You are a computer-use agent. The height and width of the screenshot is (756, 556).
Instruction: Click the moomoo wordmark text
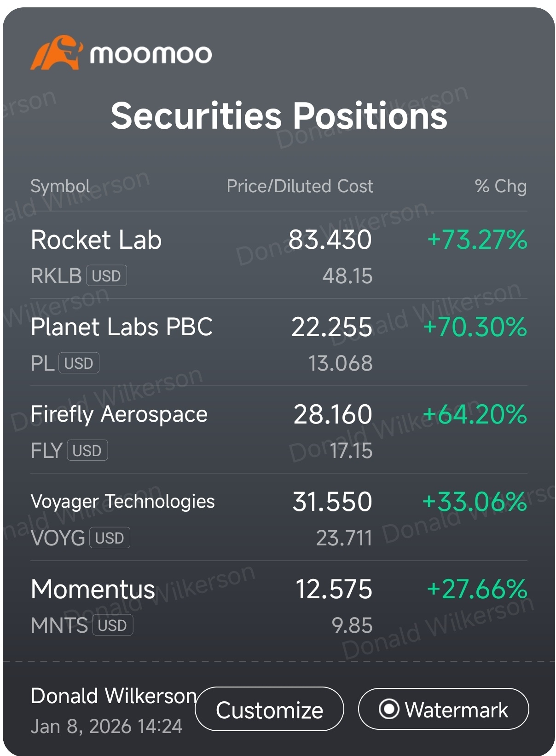pos(151,54)
